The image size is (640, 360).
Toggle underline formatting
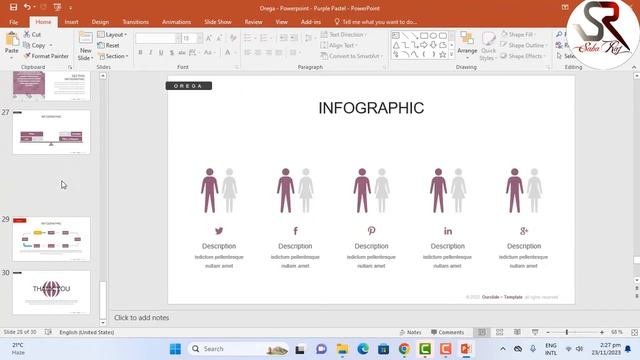[161, 53]
